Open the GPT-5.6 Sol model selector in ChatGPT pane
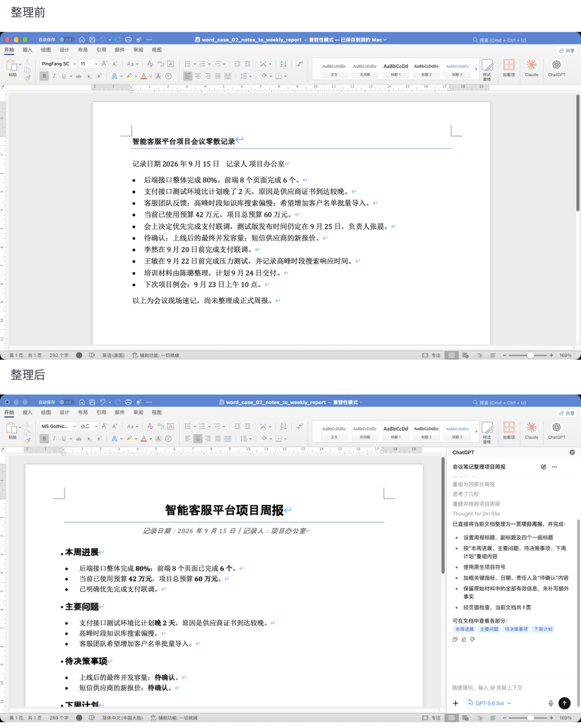This screenshot has height=728, width=581. tap(489, 703)
